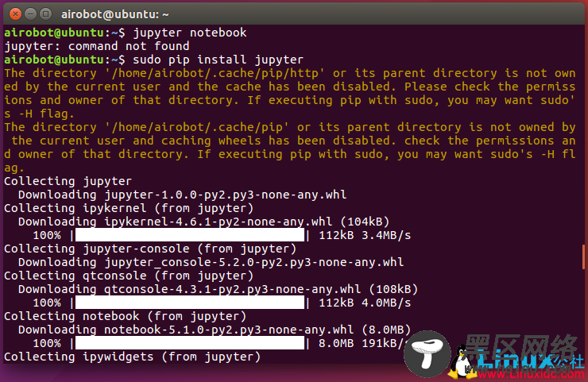Click the first 'airobot@ubuntu' prompt
The width and height of the screenshot is (588, 382).
click(x=54, y=33)
